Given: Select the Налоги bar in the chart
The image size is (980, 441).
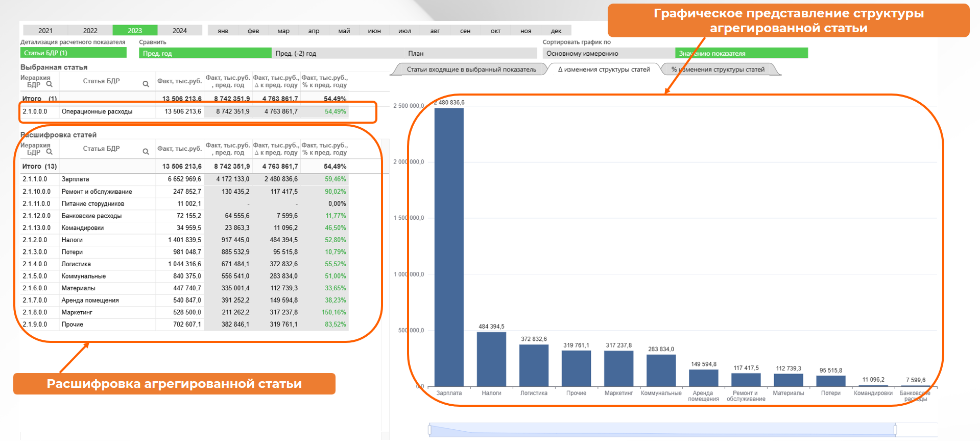Looking at the screenshot, I should pyautogui.click(x=491, y=359).
